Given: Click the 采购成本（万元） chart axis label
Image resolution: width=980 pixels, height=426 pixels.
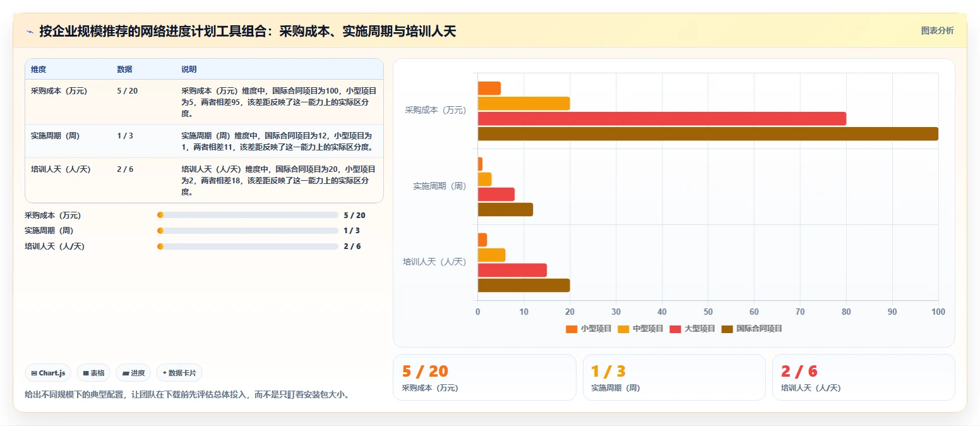Looking at the screenshot, I should (436, 111).
